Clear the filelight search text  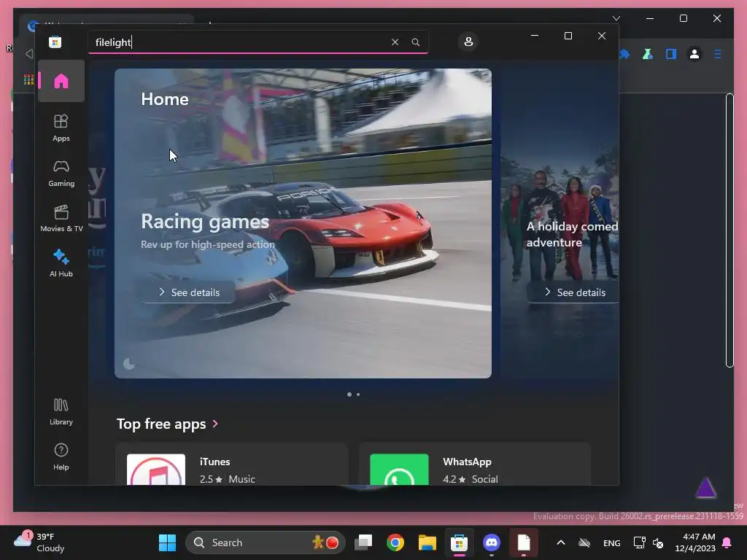pos(395,42)
